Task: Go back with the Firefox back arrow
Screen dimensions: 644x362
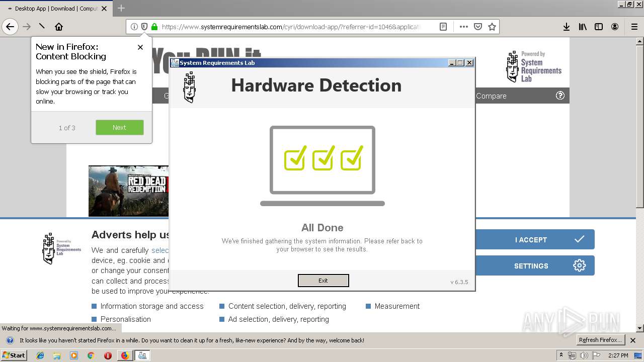Action: click(10, 27)
